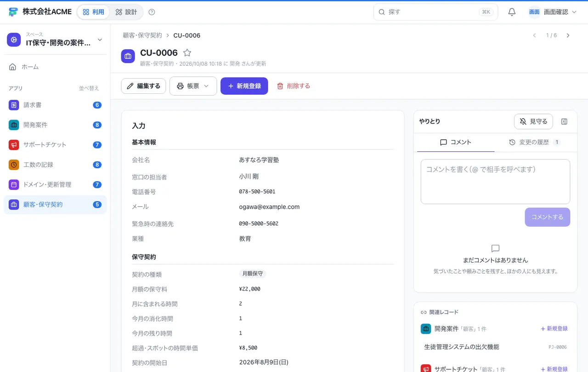Expand the space selector chevron
588x372 pixels.
click(x=100, y=40)
